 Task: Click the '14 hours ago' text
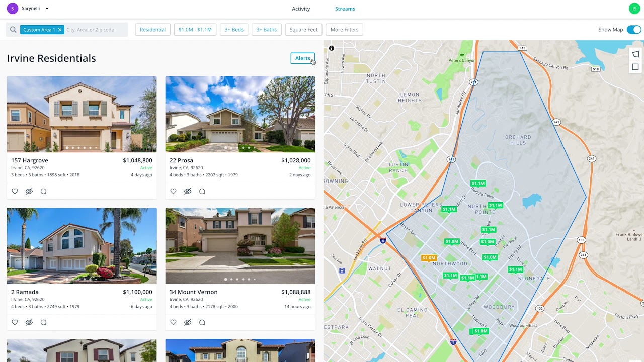297,306
